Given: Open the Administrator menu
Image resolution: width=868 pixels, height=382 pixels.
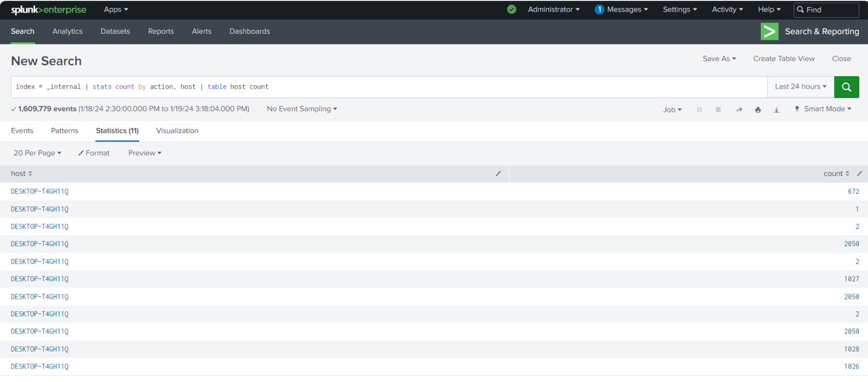Looking at the screenshot, I should pos(554,10).
